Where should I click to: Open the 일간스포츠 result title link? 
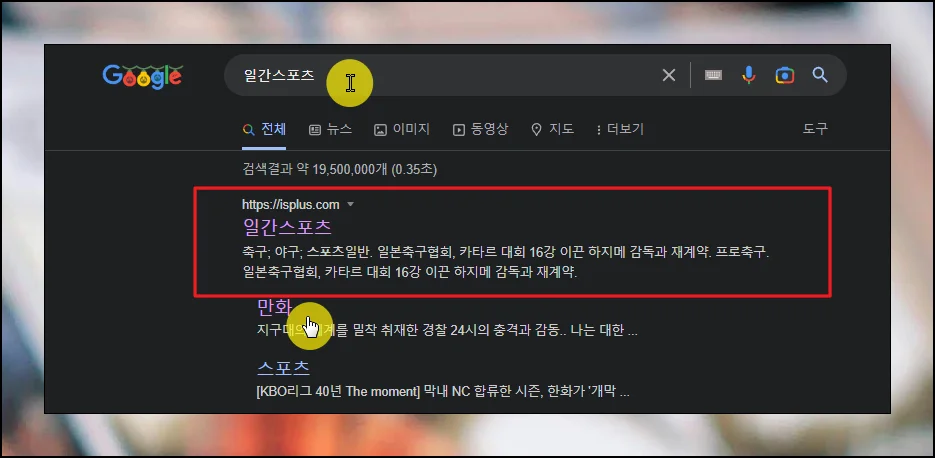287,227
